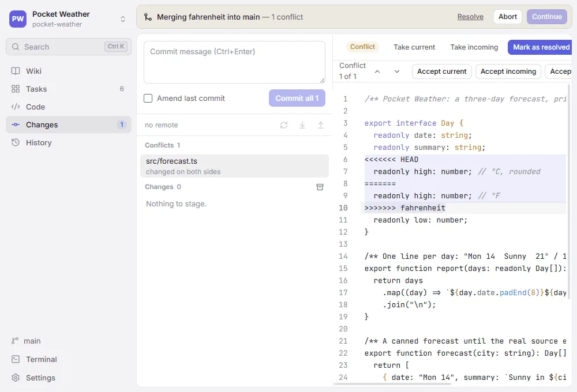Open the Wiki section

click(x=69, y=71)
